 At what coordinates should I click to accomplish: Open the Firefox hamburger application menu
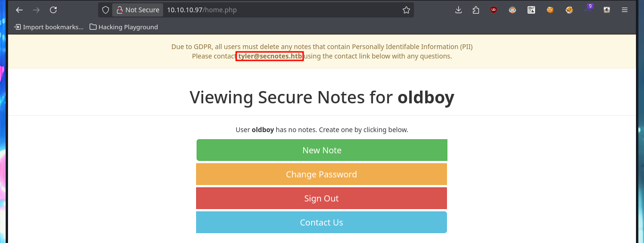[625, 10]
